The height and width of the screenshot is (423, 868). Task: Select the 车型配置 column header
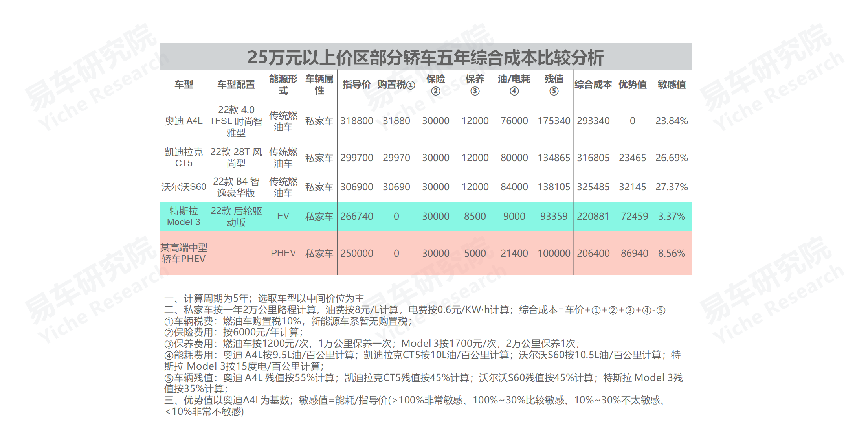[236, 85]
